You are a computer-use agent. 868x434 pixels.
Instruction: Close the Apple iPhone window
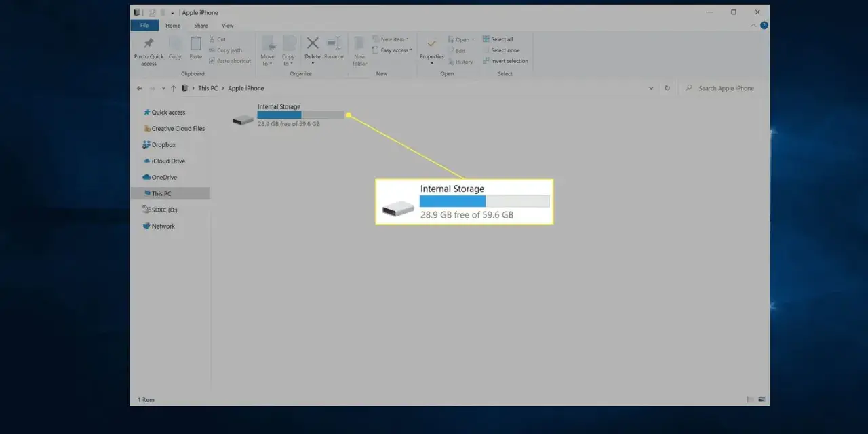click(757, 12)
